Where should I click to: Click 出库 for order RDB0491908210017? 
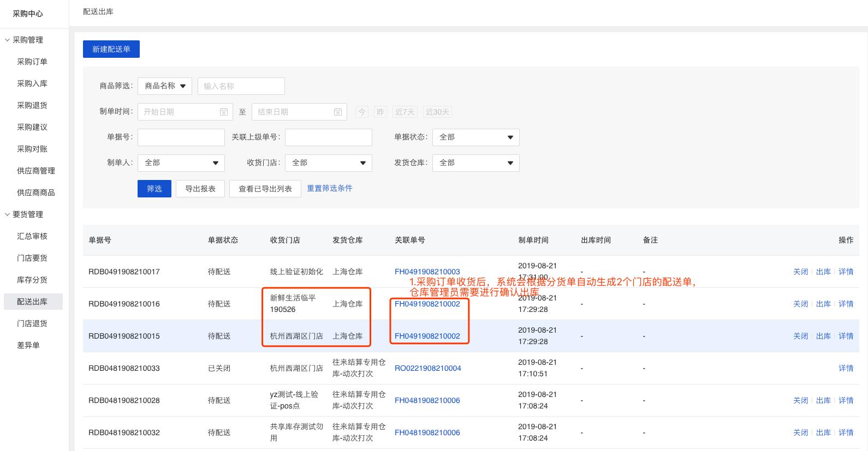pyautogui.click(x=823, y=272)
